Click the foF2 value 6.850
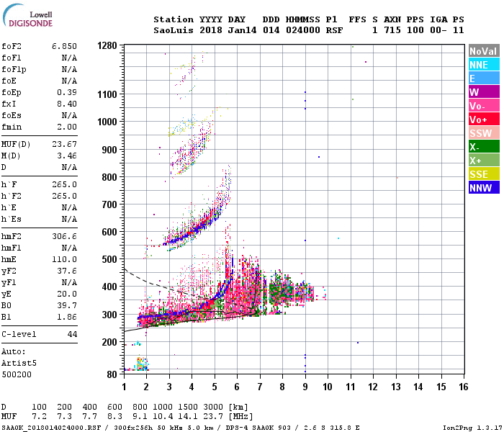Screen dimensions: 504x432 64,46
